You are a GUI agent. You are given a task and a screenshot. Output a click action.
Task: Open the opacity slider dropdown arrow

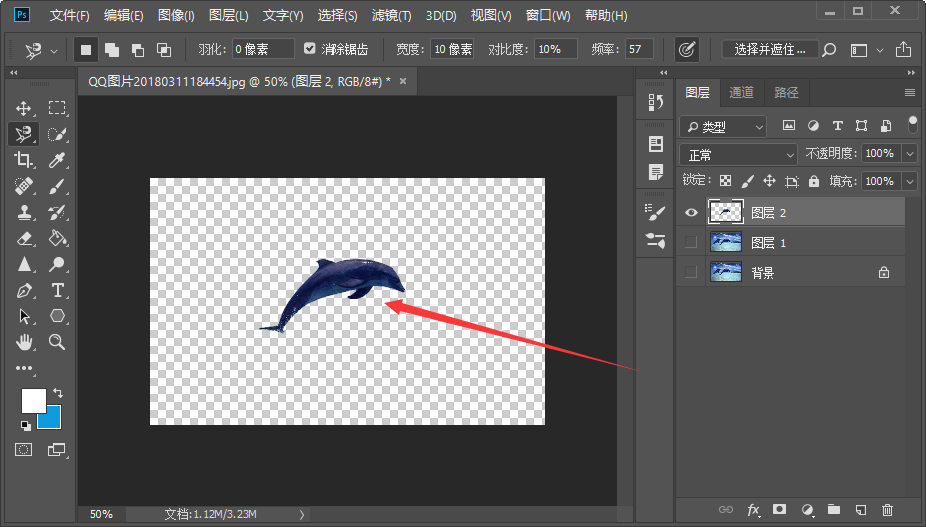(x=910, y=154)
